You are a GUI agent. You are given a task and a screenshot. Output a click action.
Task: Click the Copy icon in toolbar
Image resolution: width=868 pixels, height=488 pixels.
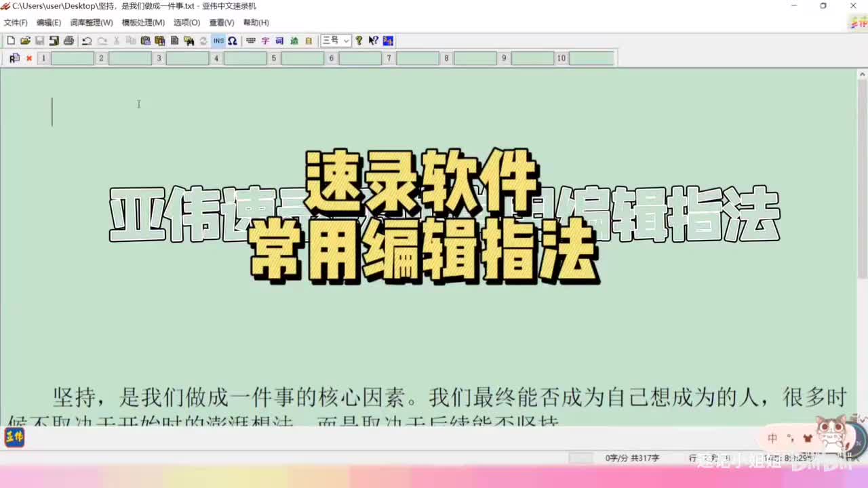[x=131, y=41]
